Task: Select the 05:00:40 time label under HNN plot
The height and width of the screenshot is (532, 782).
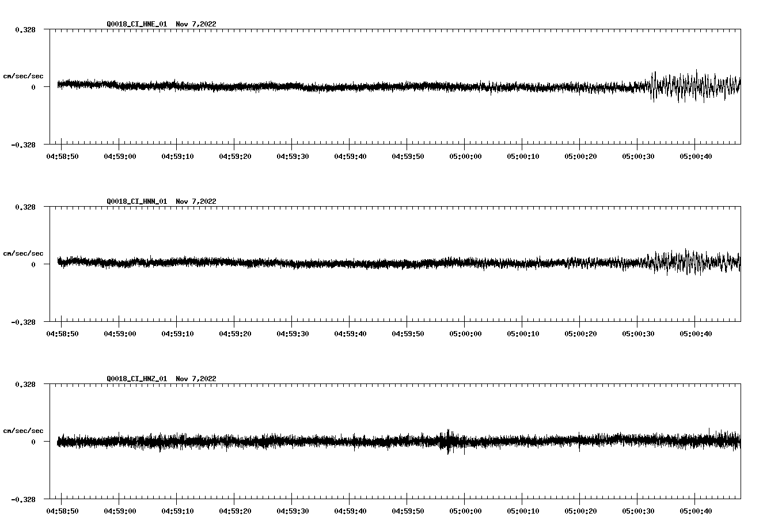Action: 696,334
